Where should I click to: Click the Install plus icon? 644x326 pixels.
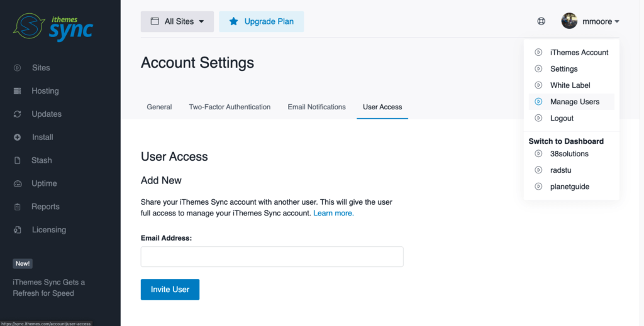tap(18, 138)
